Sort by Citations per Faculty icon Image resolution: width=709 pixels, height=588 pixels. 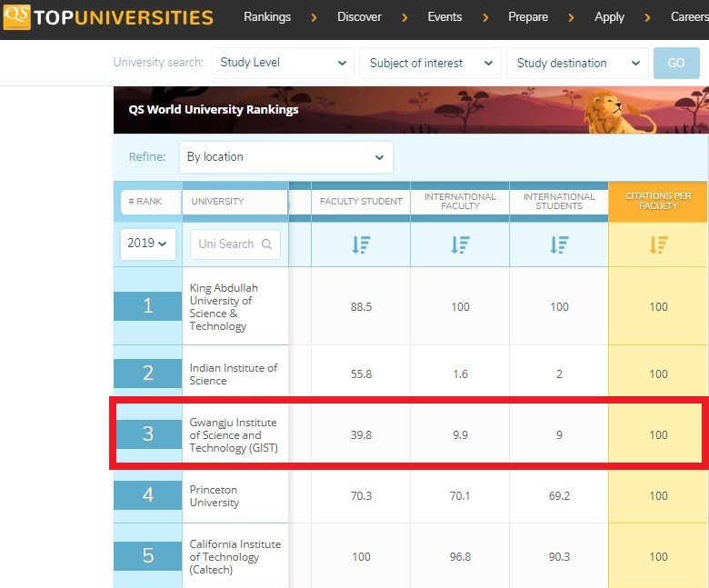(658, 244)
